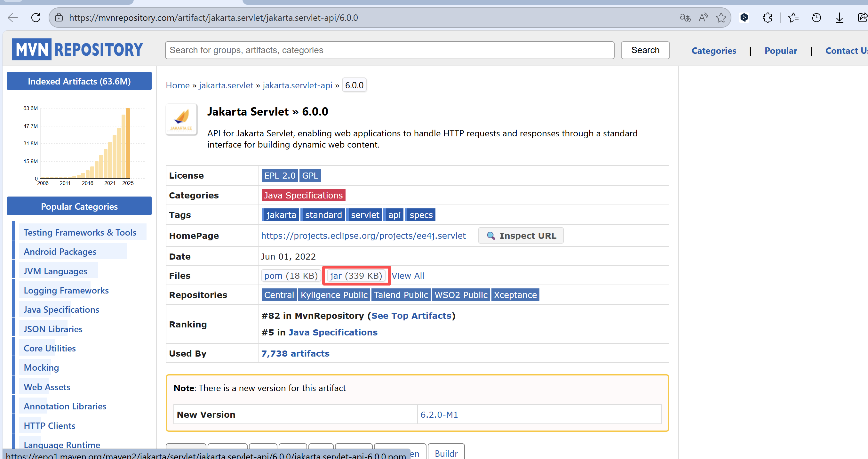Open the favorites list icon
Viewport: 868px width, 459px height.
point(793,18)
